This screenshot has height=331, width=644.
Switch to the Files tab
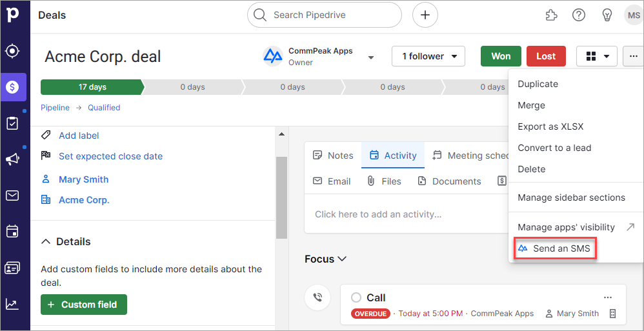(383, 181)
